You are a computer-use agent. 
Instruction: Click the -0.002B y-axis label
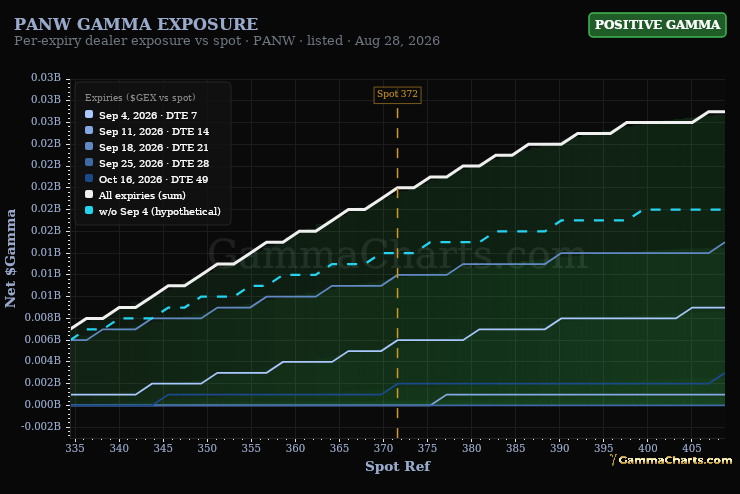41,426
